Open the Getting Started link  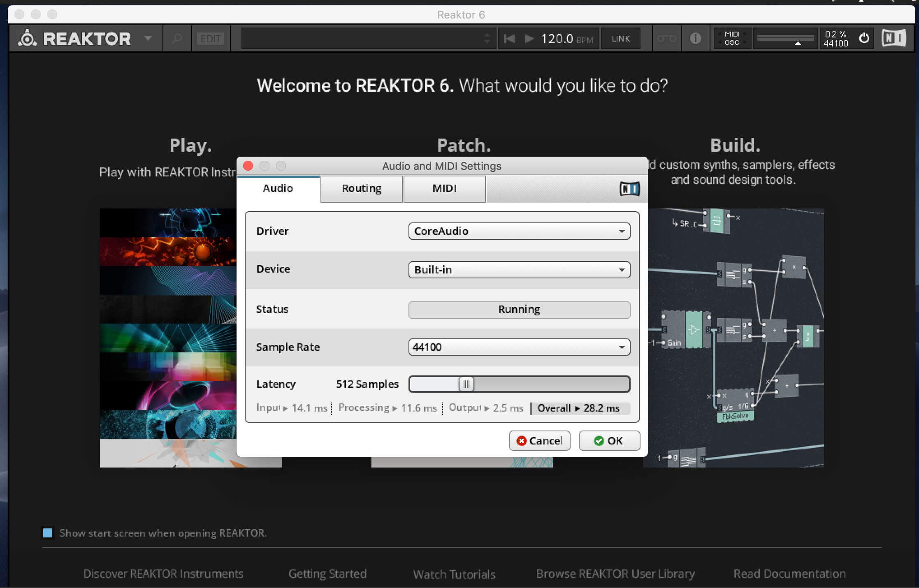click(x=327, y=574)
